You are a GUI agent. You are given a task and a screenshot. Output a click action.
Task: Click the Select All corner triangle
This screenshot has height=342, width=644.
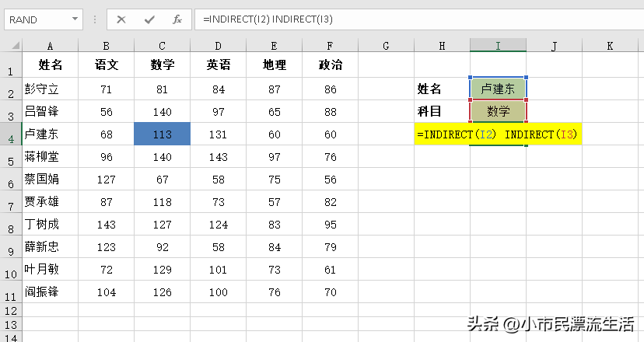point(15,45)
